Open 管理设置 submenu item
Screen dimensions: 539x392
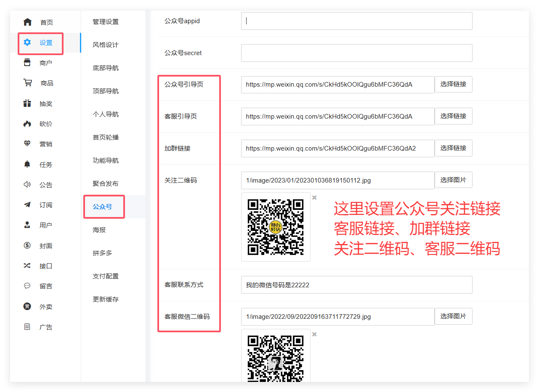tap(106, 22)
